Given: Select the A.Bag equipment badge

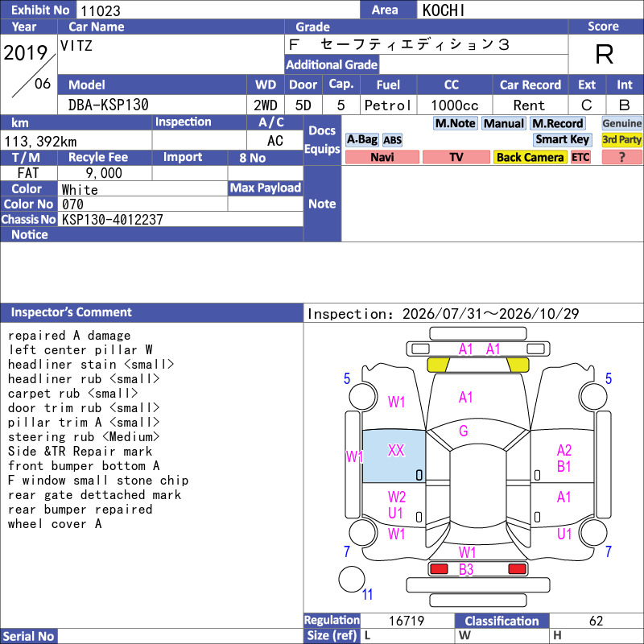Looking at the screenshot, I should pyautogui.click(x=361, y=139).
